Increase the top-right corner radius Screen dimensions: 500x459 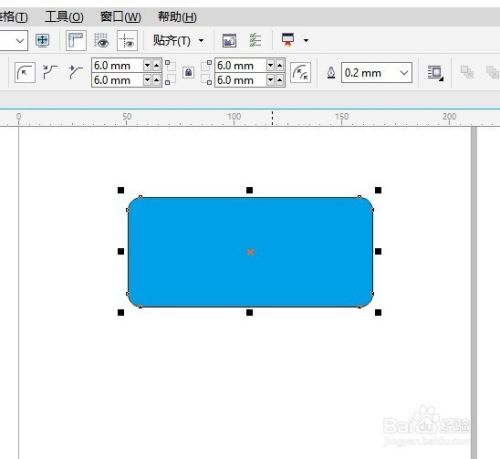point(280,65)
